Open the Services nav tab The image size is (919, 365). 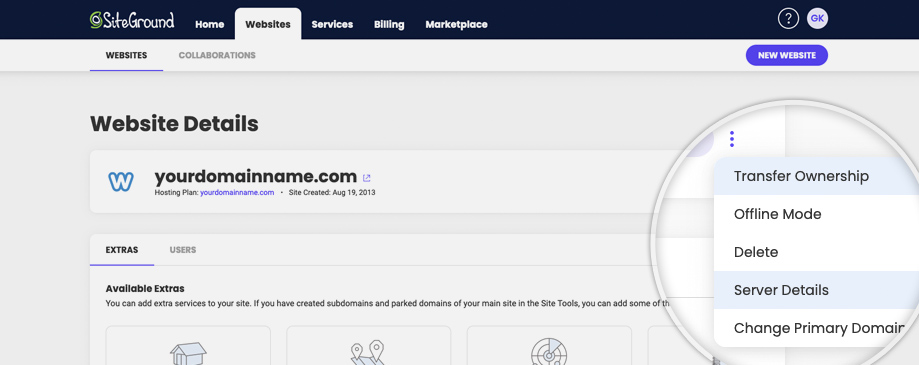[x=332, y=25]
